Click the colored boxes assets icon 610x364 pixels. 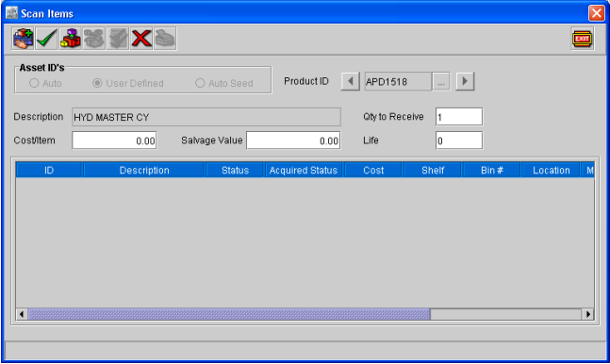click(x=71, y=39)
